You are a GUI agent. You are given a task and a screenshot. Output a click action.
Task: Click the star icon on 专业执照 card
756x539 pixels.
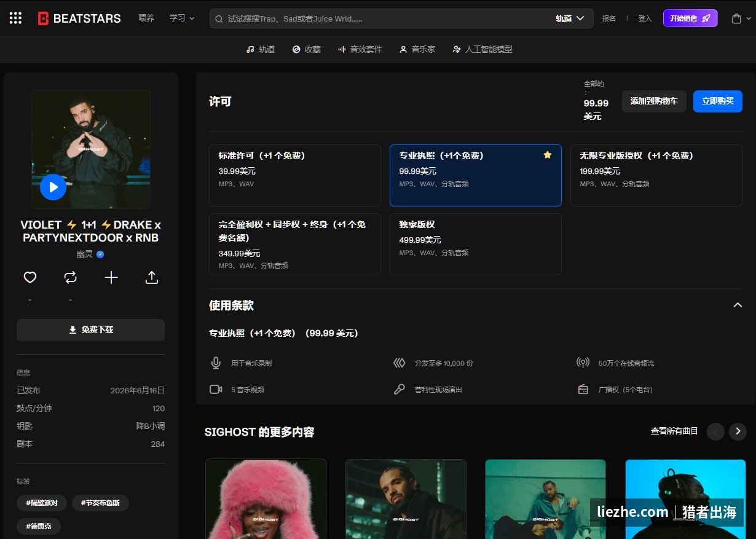point(547,155)
